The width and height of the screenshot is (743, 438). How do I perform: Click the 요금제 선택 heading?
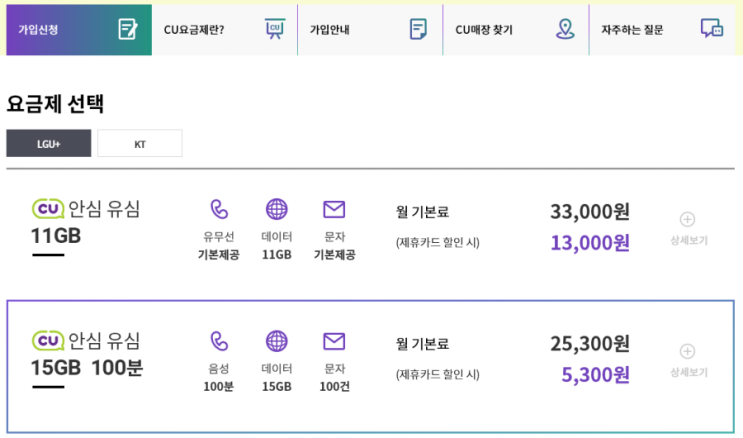click(55, 103)
